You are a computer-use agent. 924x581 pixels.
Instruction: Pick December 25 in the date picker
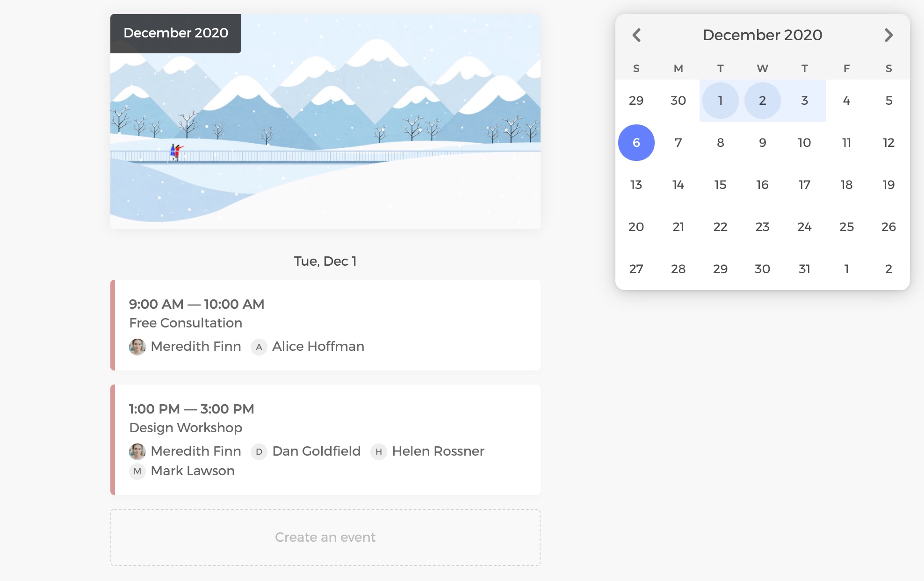click(x=846, y=227)
